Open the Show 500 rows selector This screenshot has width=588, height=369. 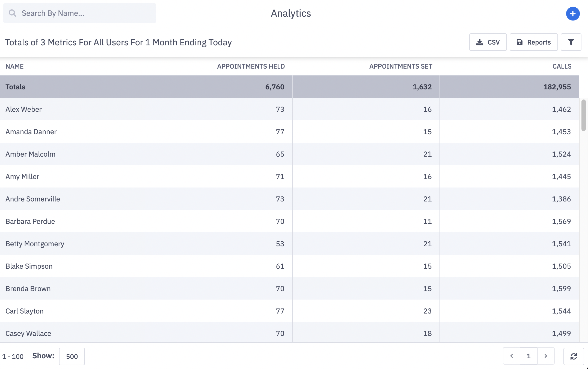72,356
